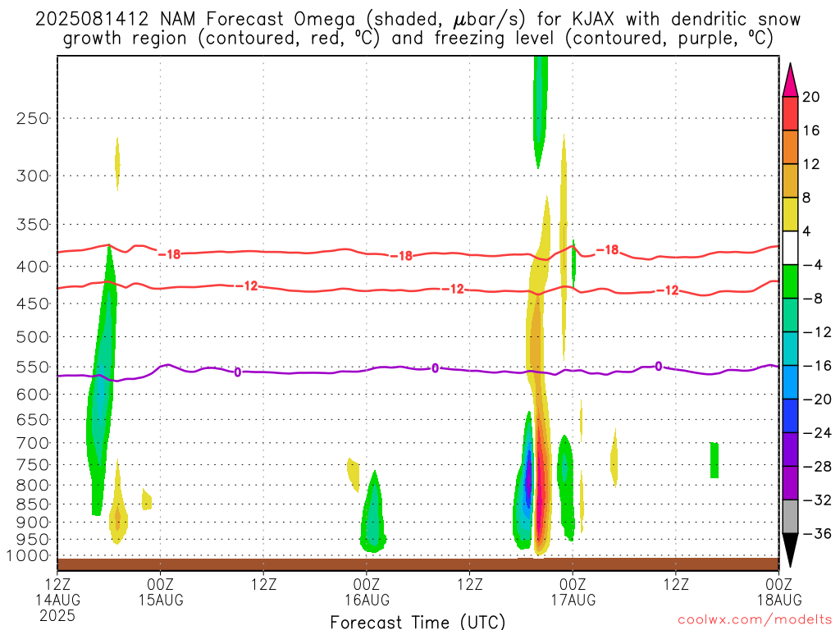Click the color bar value -16 label
Screen dimensions: 840x630
[816, 366]
